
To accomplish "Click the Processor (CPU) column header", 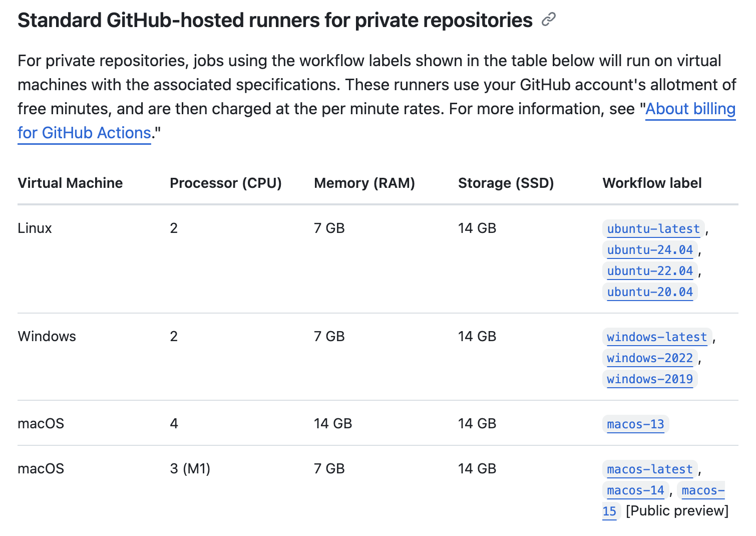I will tap(226, 183).
